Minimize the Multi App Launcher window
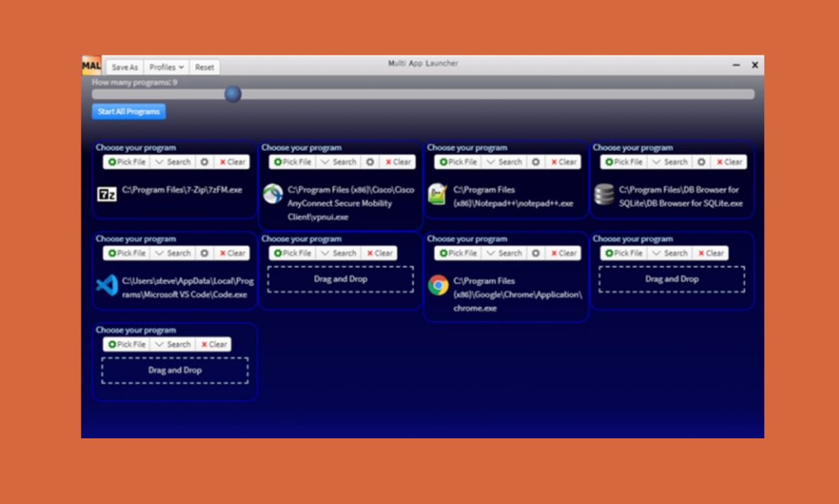Image resolution: width=839 pixels, height=504 pixels. 736,65
